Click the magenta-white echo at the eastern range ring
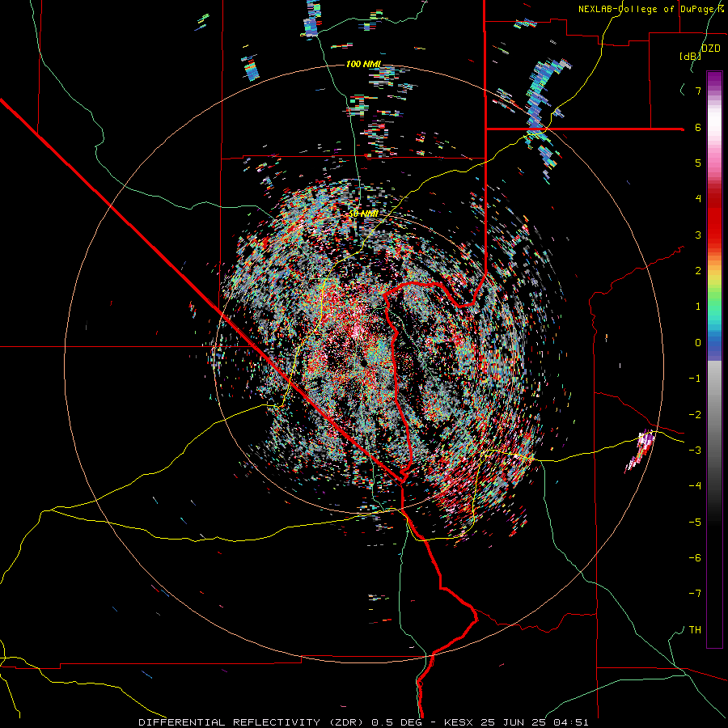 click(641, 451)
